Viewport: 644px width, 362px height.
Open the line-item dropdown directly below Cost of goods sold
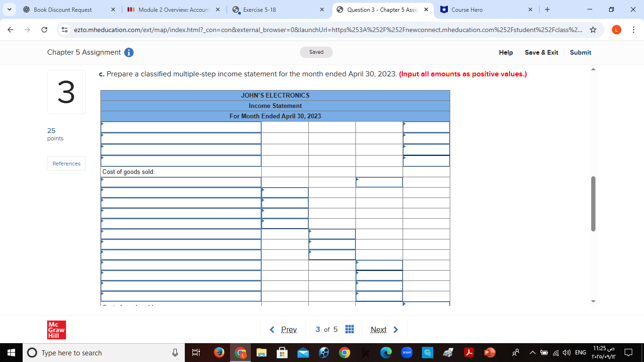point(181,182)
